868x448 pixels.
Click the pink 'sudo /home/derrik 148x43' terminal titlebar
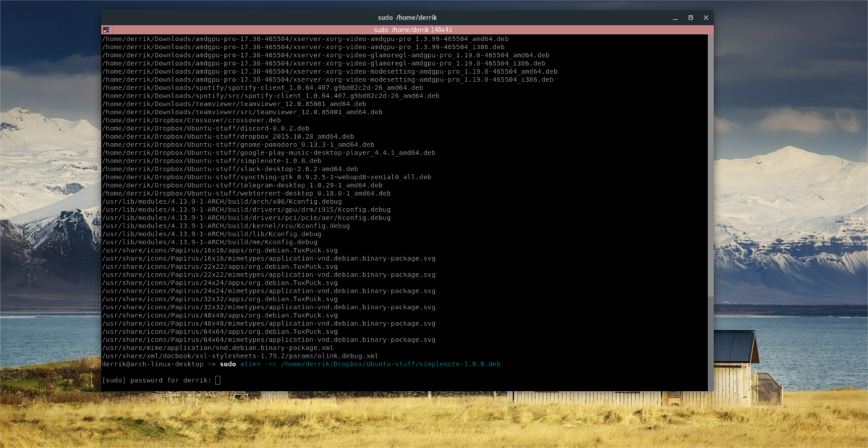tap(407, 30)
